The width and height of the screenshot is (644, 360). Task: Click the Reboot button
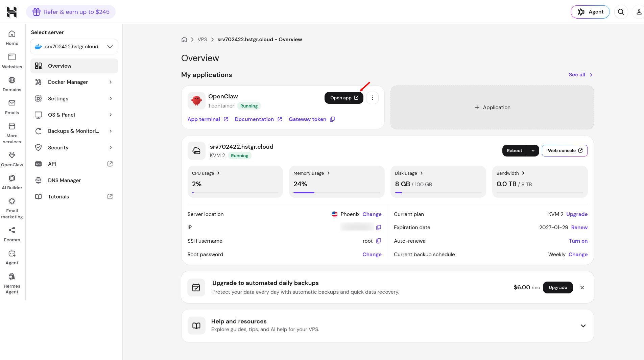[x=515, y=151]
